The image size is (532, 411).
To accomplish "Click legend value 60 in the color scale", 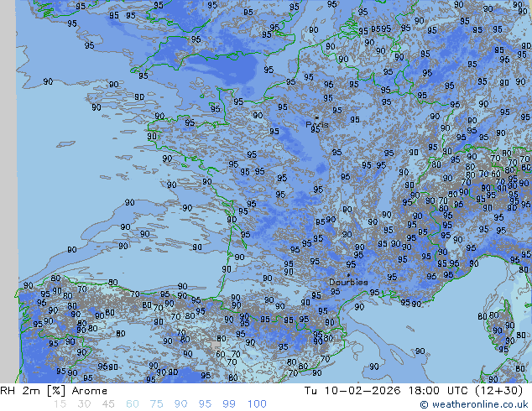I will click(133, 404).
